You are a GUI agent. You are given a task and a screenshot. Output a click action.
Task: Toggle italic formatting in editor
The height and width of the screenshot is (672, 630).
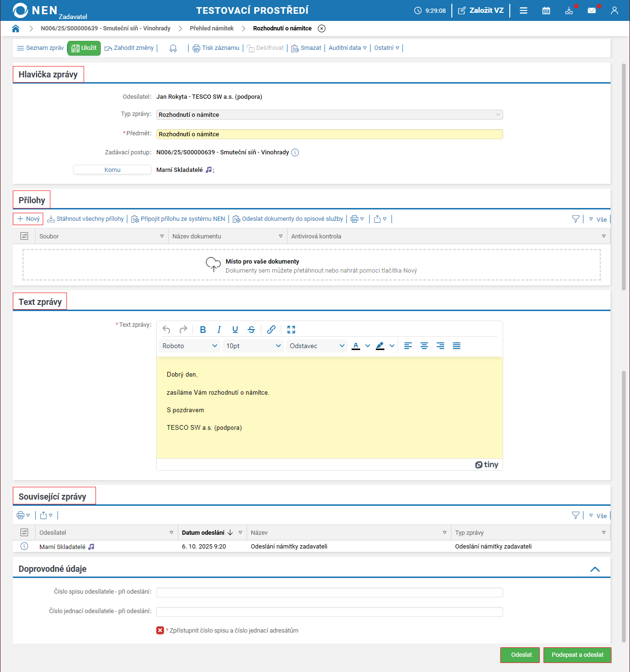click(219, 330)
